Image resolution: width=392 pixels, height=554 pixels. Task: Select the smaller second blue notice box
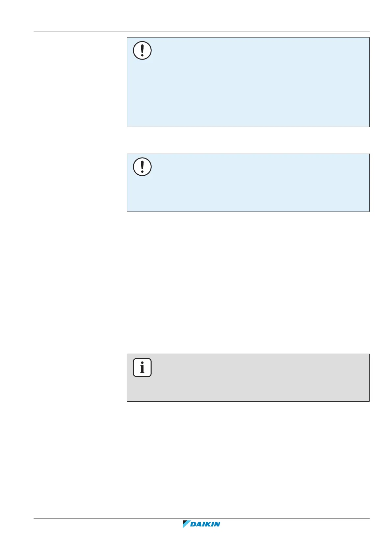click(248, 183)
